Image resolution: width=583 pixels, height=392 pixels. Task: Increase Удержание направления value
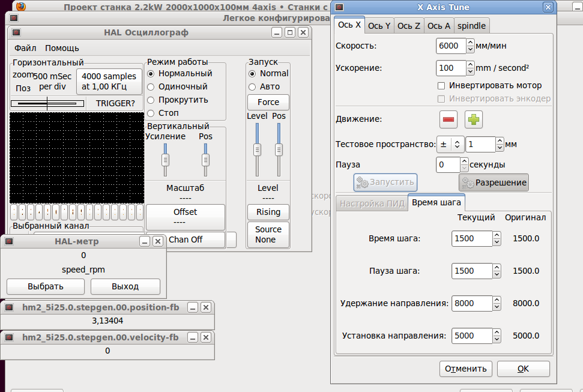[x=497, y=300]
